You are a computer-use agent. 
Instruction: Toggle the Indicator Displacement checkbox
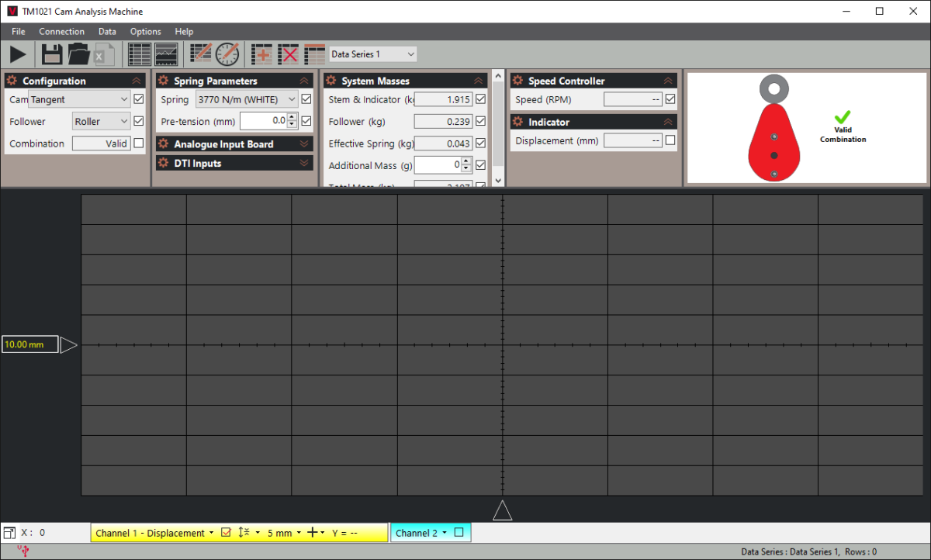pos(670,140)
